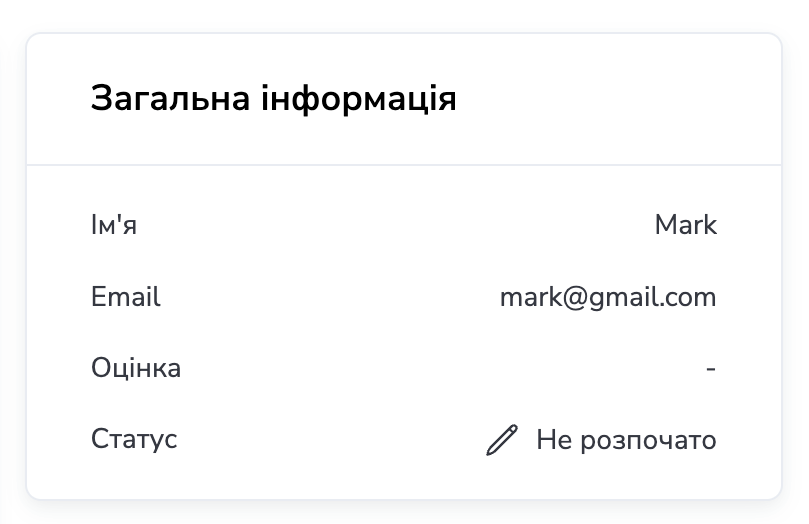Click the 'Ім'я' field label
Screen dimensions: 809x524
coord(113,225)
